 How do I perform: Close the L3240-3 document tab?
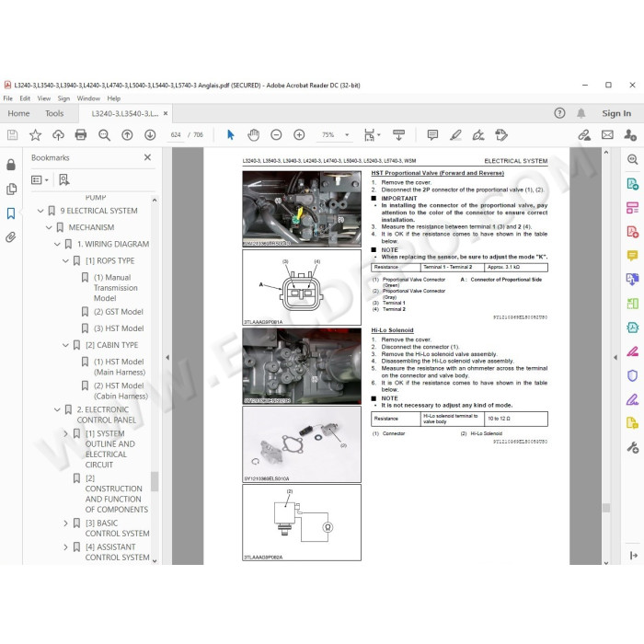pyautogui.click(x=166, y=113)
